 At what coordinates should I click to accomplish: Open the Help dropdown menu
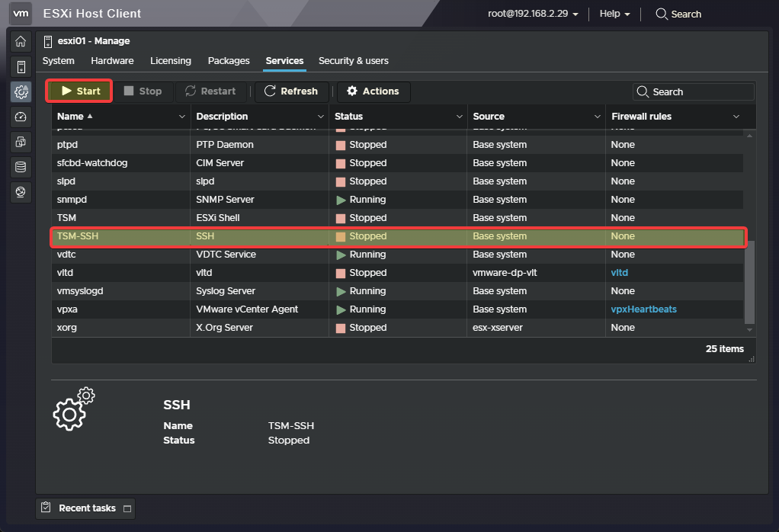pyautogui.click(x=614, y=14)
